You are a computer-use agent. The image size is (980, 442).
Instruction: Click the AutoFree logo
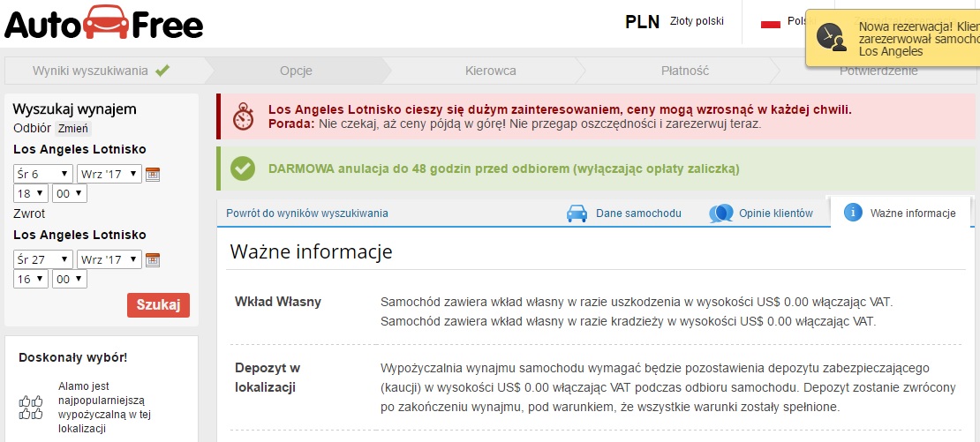click(104, 23)
